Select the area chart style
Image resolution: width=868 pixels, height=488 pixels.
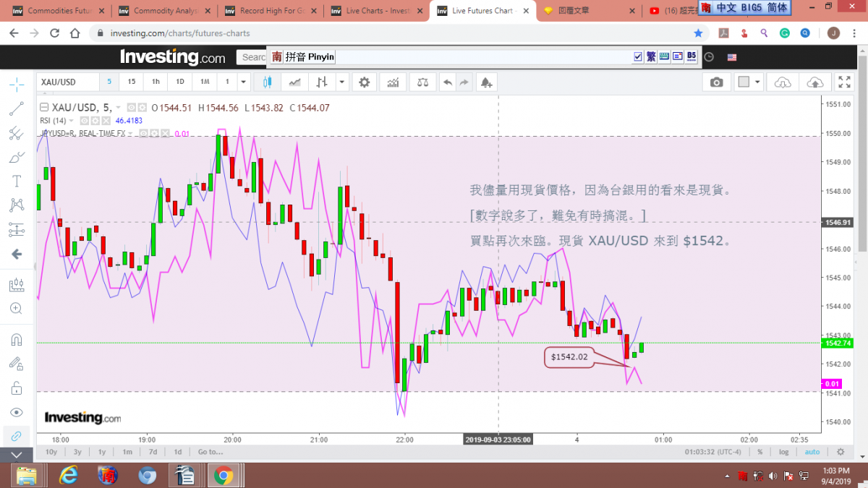point(294,82)
